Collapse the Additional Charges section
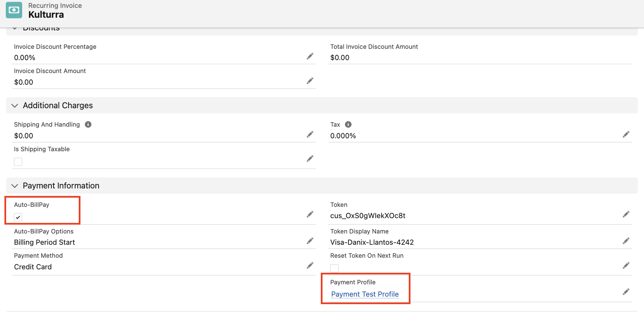Image resolution: width=644 pixels, height=312 pixels. (15, 106)
